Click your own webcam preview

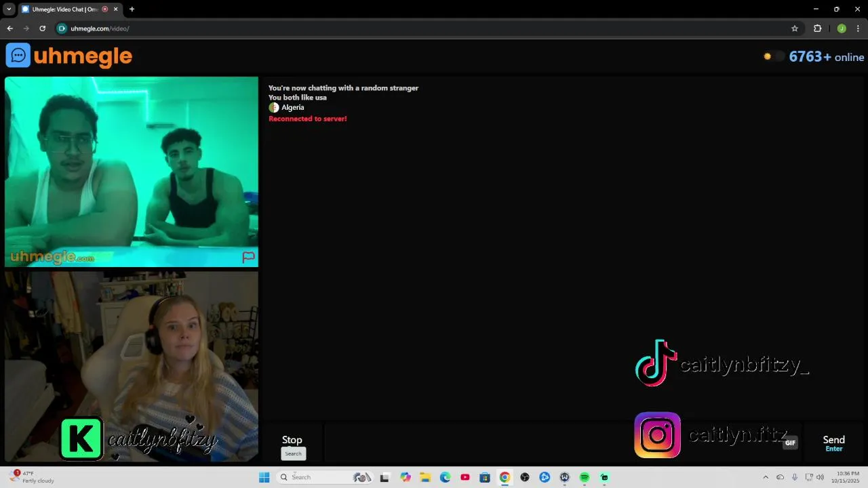(x=132, y=367)
